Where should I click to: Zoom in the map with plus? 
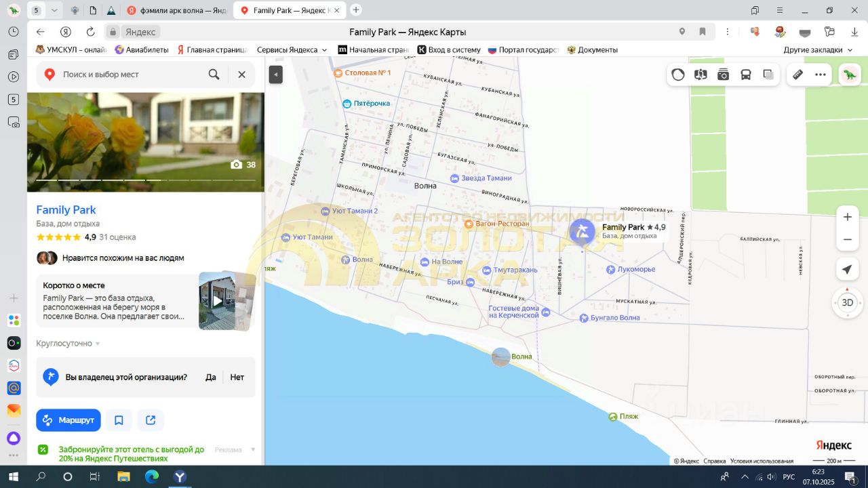(847, 217)
